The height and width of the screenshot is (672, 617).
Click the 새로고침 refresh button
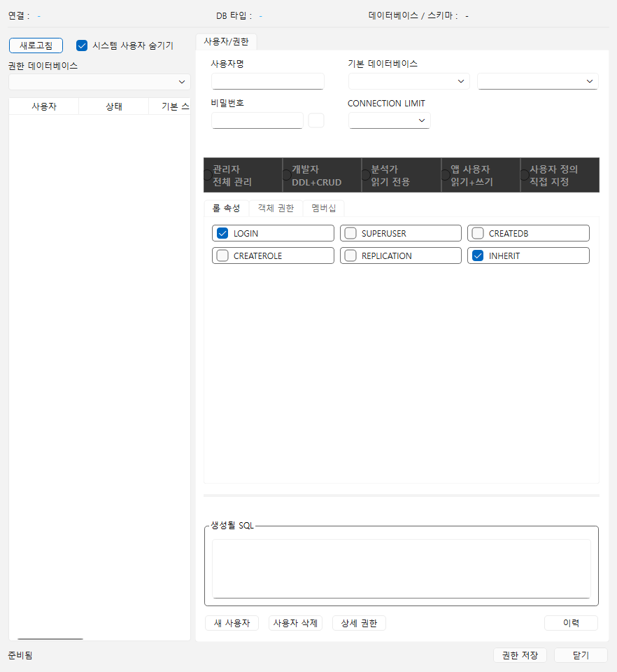point(36,45)
